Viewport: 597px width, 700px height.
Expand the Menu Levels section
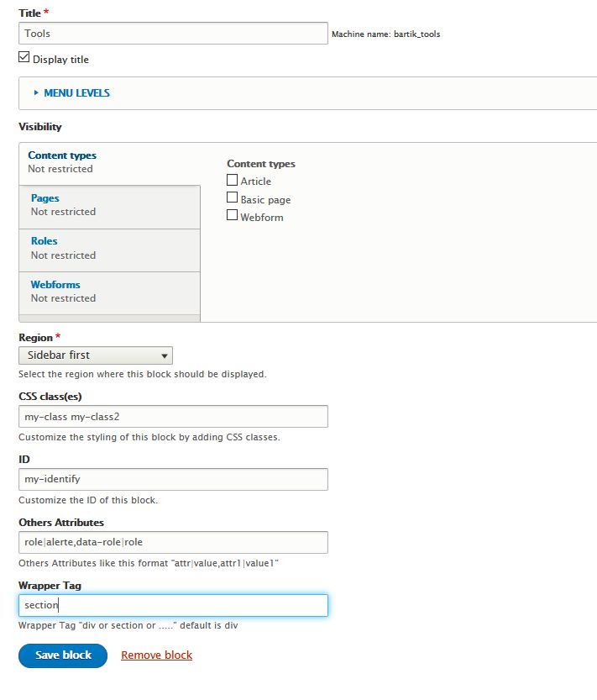[76, 92]
